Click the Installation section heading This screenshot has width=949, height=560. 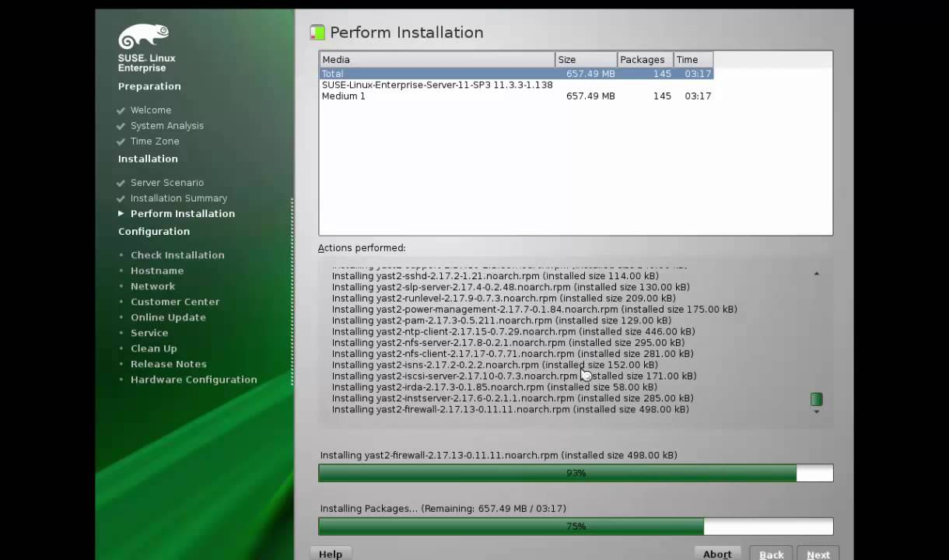[148, 159]
